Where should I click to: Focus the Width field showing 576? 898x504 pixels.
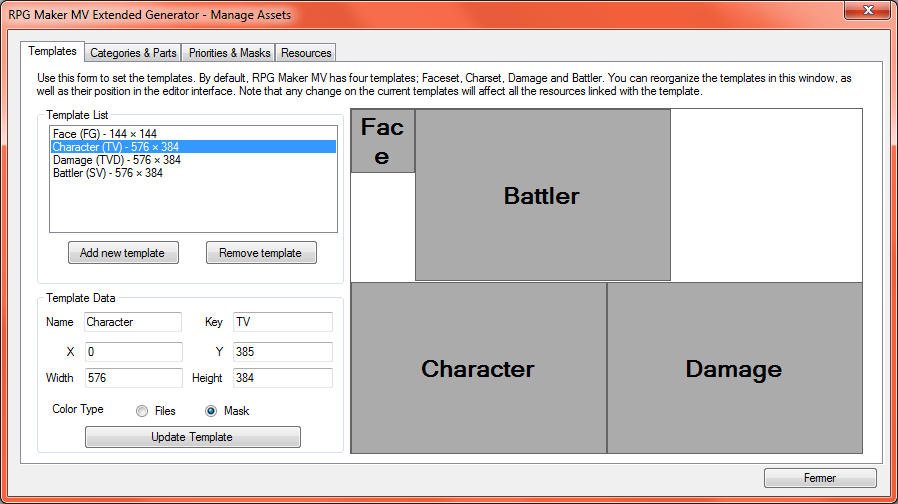pyautogui.click(x=133, y=378)
